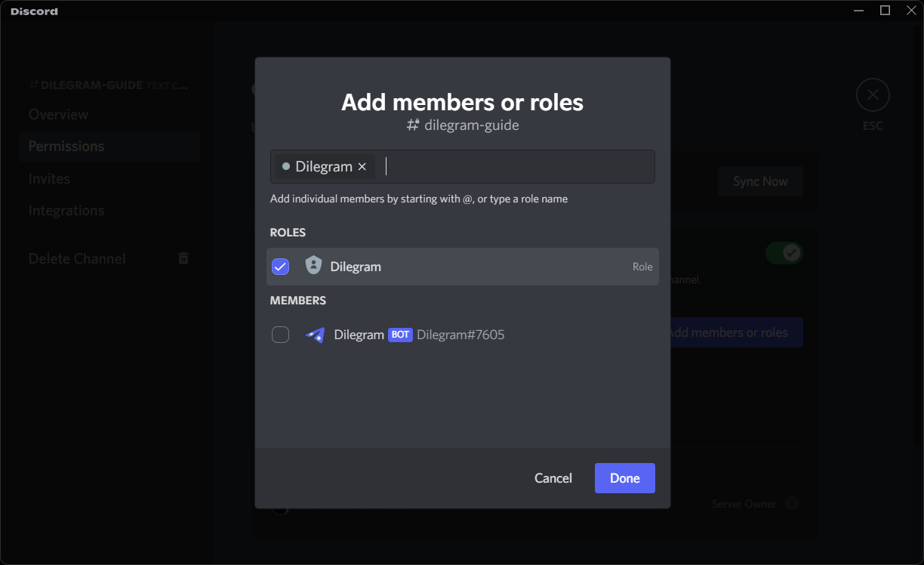The height and width of the screenshot is (565, 924).
Task: Click the hint text about adding individual members
Action: pyautogui.click(x=419, y=199)
